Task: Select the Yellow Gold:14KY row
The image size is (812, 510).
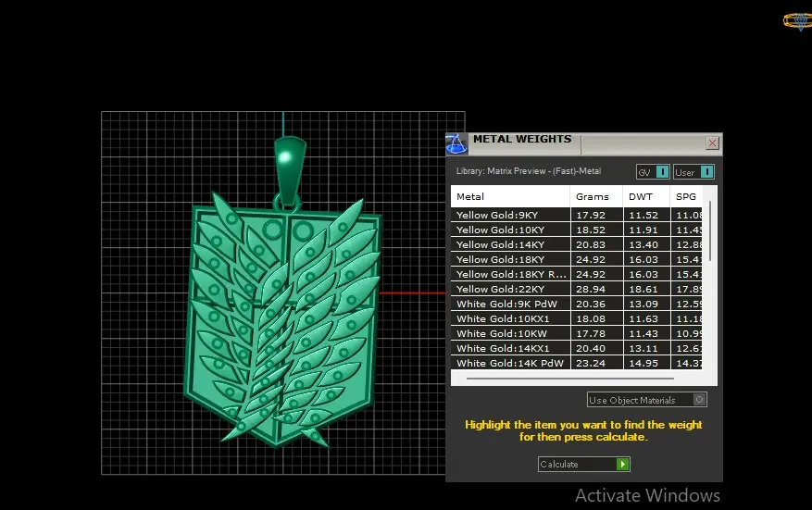Action: [577, 244]
